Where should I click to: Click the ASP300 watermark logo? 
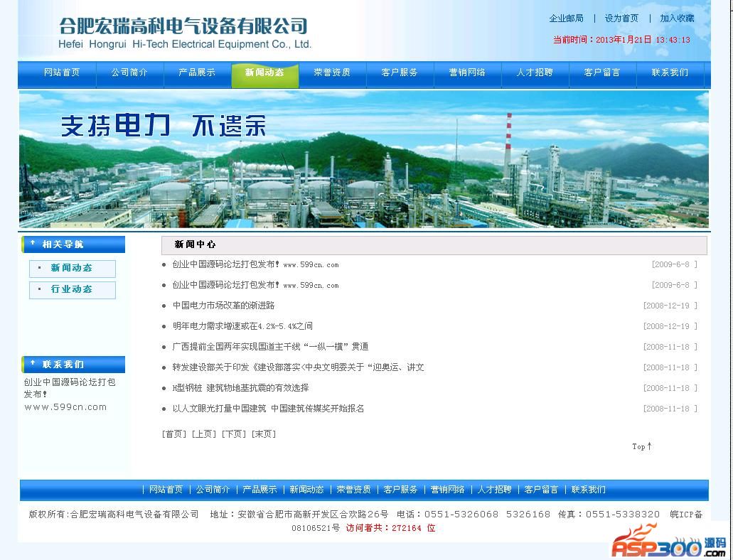[667, 543]
